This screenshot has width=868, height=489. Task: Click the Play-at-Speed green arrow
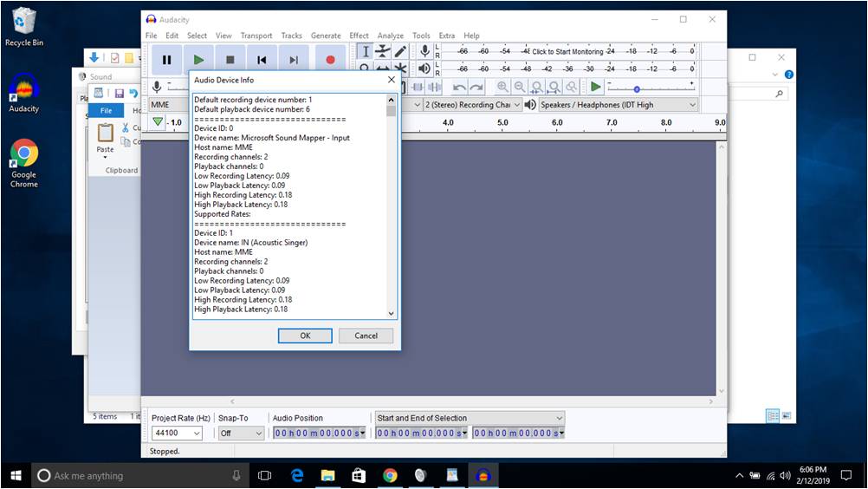[x=595, y=87]
